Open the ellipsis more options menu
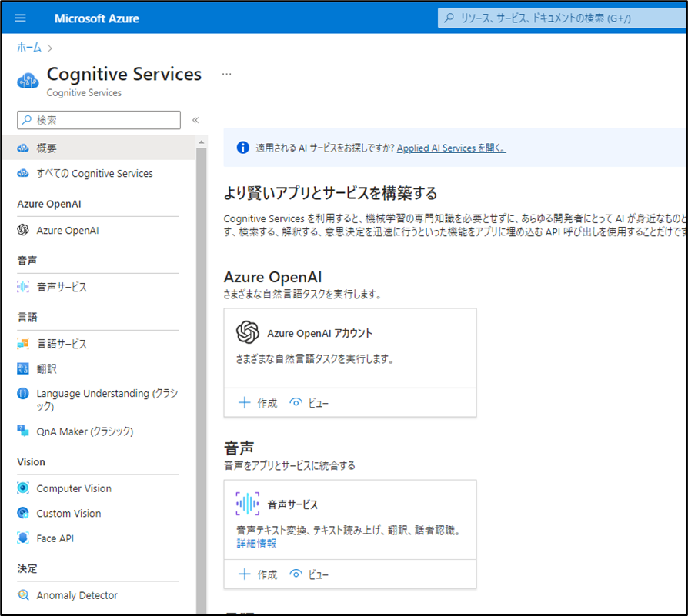688x616 pixels. tap(226, 74)
